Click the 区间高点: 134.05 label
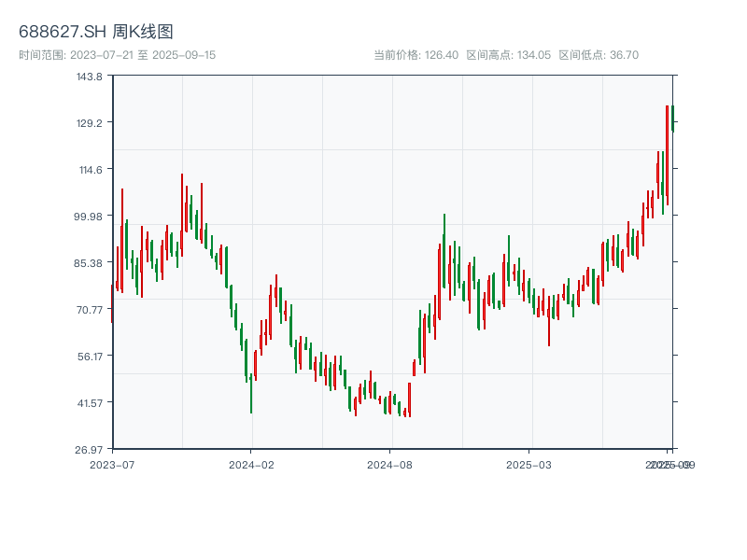 click(508, 55)
